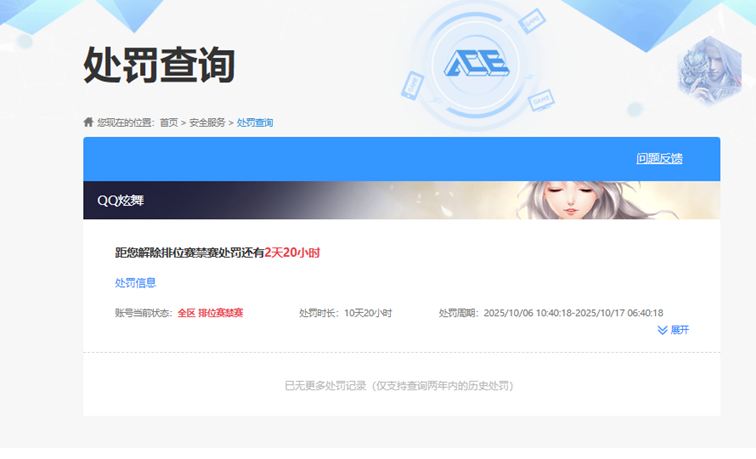Select the 全区 排位赛禁赛 status text
Viewport: 756px width, 459px height.
tap(210, 313)
